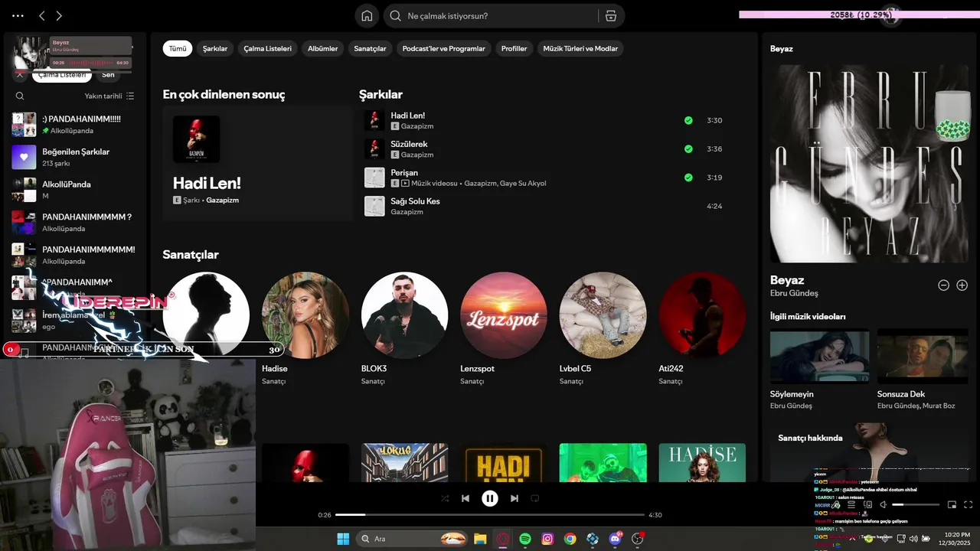Select Müzik Türleri ve Modlar chip
The width and height of the screenshot is (980, 551).
point(580,48)
